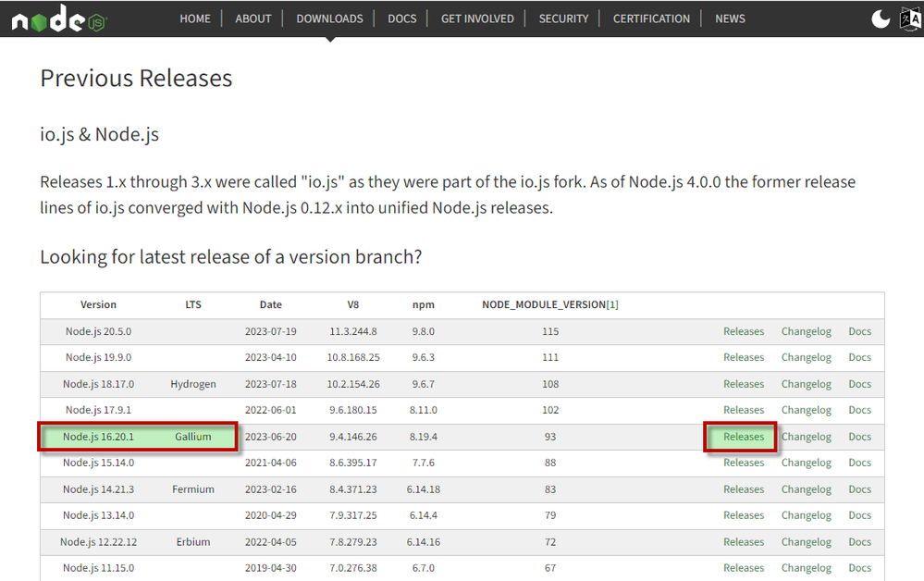The width and height of the screenshot is (924, 581).
Task: Open Changelog for Node.js 11.15.0
Action: [x=807, y=567]
